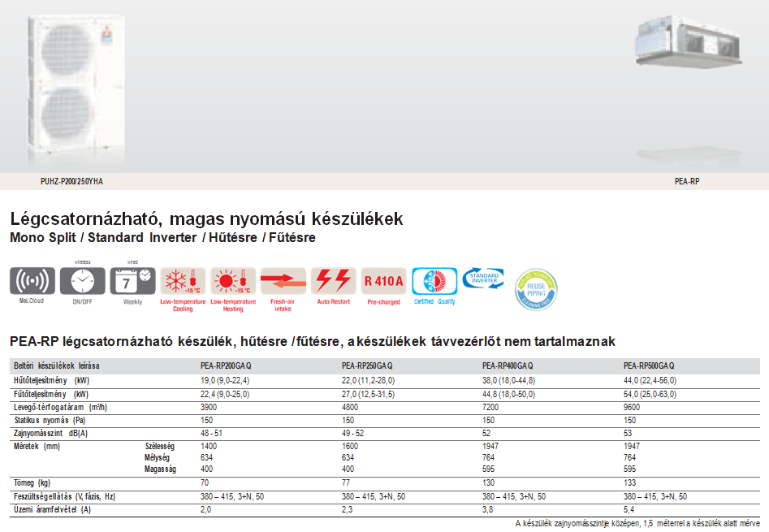Viewport: 769px width, 532px height.
Task: Click the MELCloud wireless icon
Action: pos(32,281)
